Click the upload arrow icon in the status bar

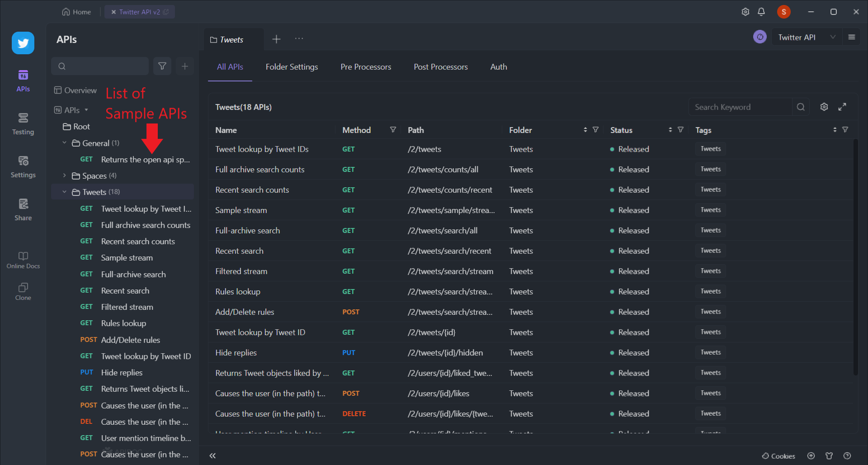click(x=811, y=456)
